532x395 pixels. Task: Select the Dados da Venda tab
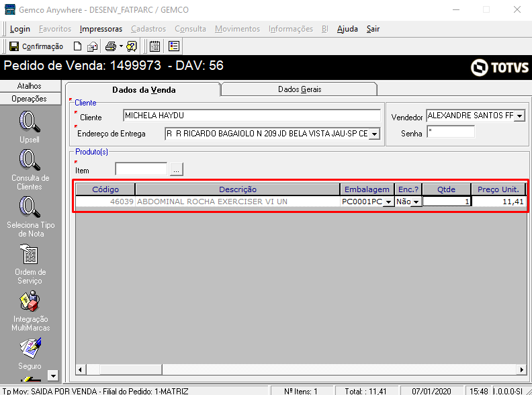144,89
